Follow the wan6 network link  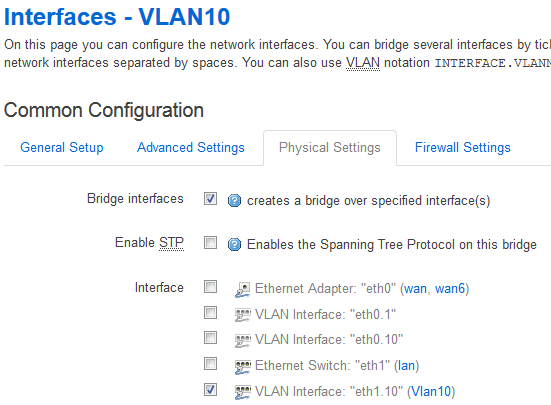450,289
